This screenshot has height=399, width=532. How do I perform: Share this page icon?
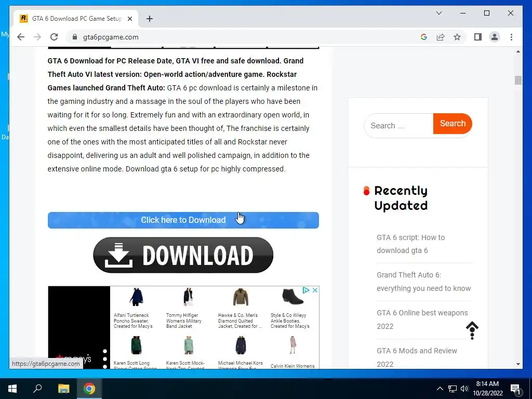441,37
